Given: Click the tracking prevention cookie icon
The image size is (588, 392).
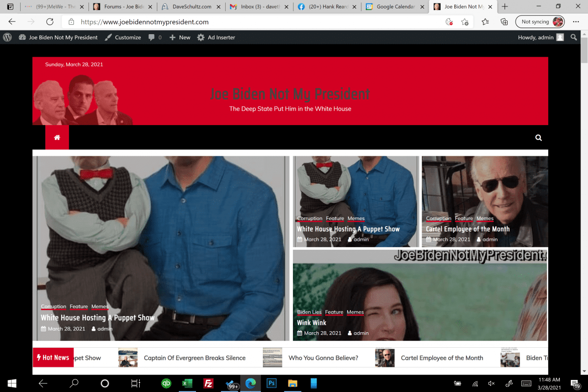Looking at the screenshot, I should click(x=449, y=22).
